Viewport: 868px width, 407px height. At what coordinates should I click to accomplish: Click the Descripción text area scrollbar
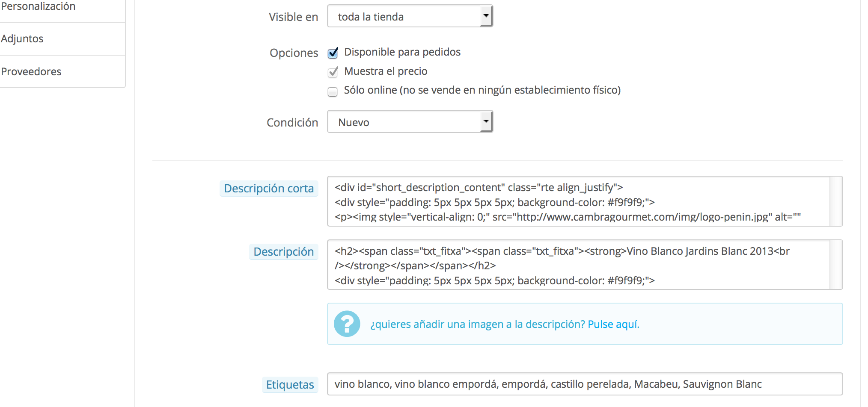pyautogui.click(x=836, y=265)
